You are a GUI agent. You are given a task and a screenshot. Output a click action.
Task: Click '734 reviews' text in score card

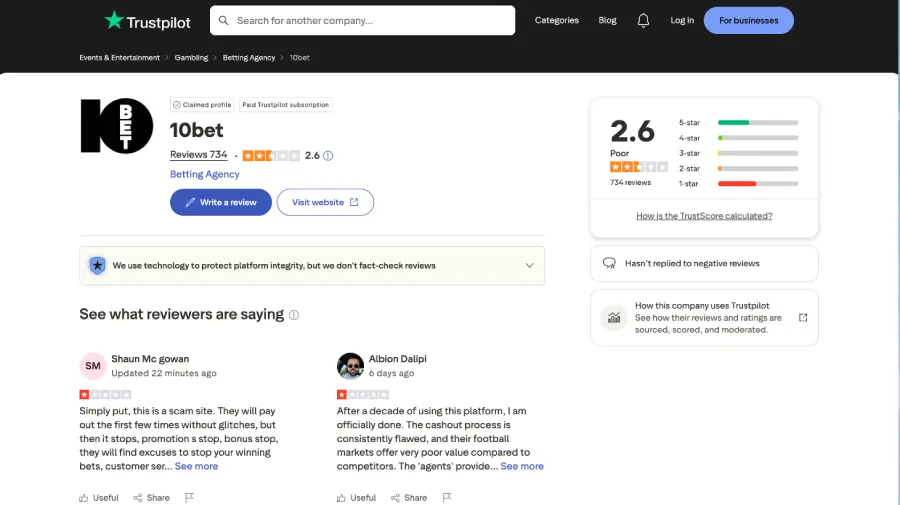630,182
